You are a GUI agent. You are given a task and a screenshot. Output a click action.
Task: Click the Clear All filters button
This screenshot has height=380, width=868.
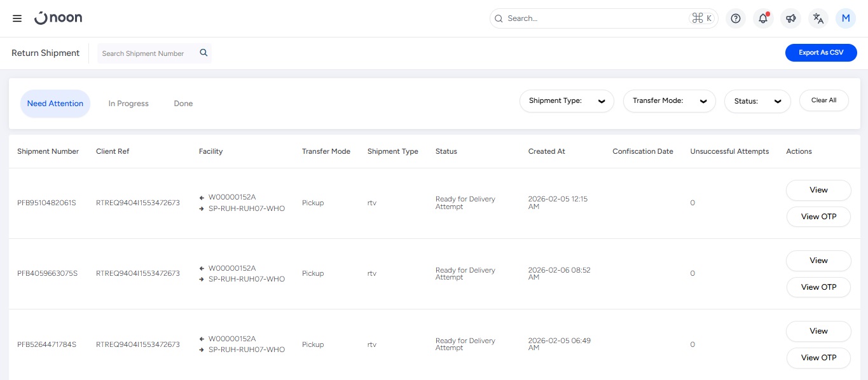[x=823, y=100]
